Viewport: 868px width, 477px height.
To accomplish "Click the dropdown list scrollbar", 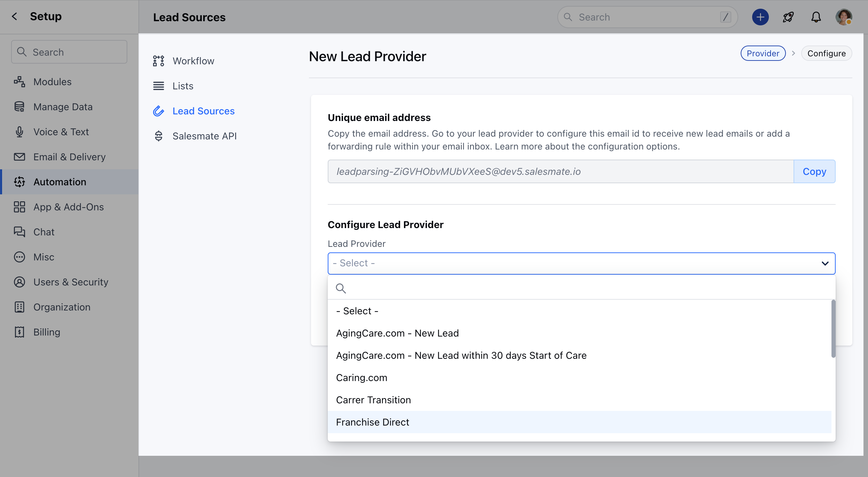I will (833, 329).
